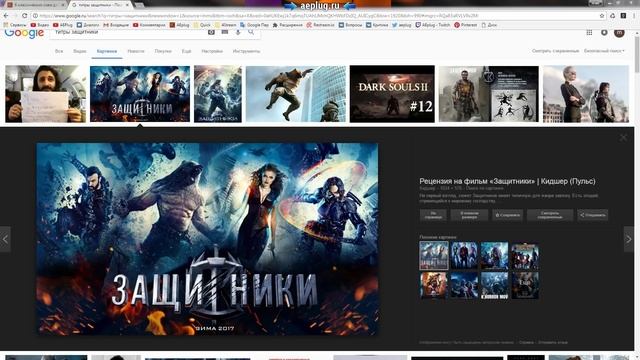Open the Критика bookmark
Screen dimensions: 640x360
point(377,25)
